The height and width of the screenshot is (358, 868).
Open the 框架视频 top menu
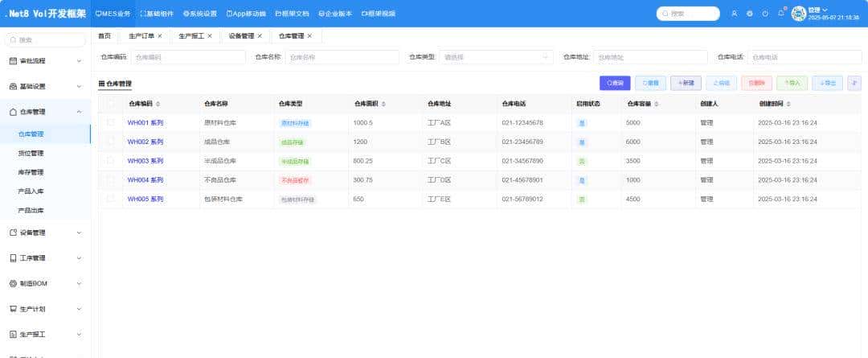(378, 14)
